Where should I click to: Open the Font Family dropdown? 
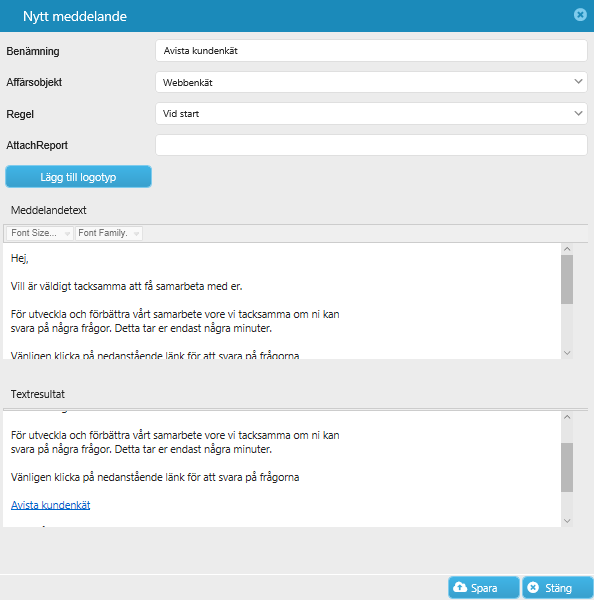pos(109,233)
